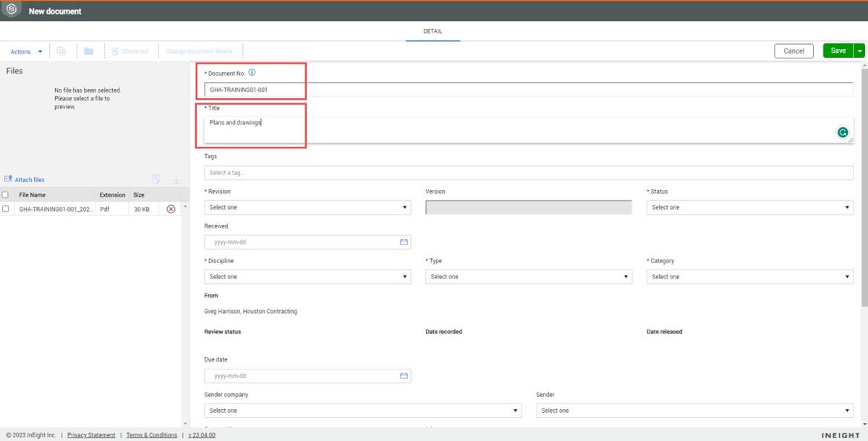This screenshot has width=868, height=441.
Task: Check the GHA-TRAINING01-001 file row checkbox
Action: (6, 209)
